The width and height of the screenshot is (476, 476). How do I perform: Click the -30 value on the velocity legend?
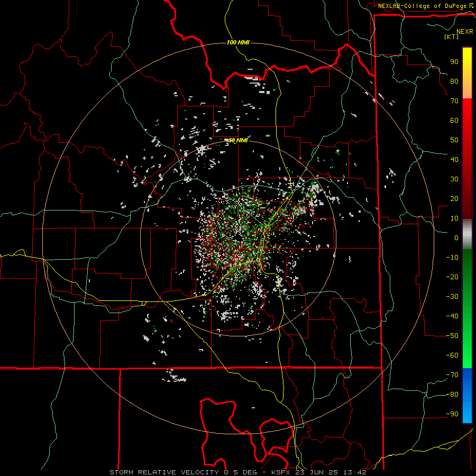pyautogui.click(x=452, y=297)
